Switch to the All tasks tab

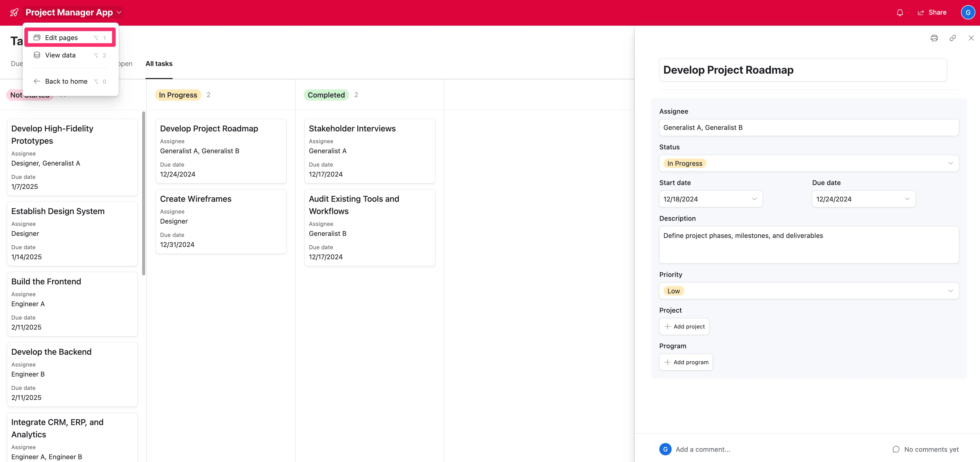pos(159,64)
